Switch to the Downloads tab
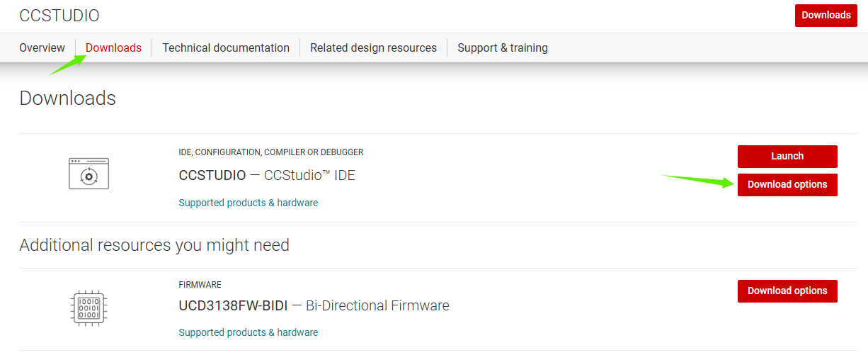Viewport: 868px width, 355px height. point(113,48)
